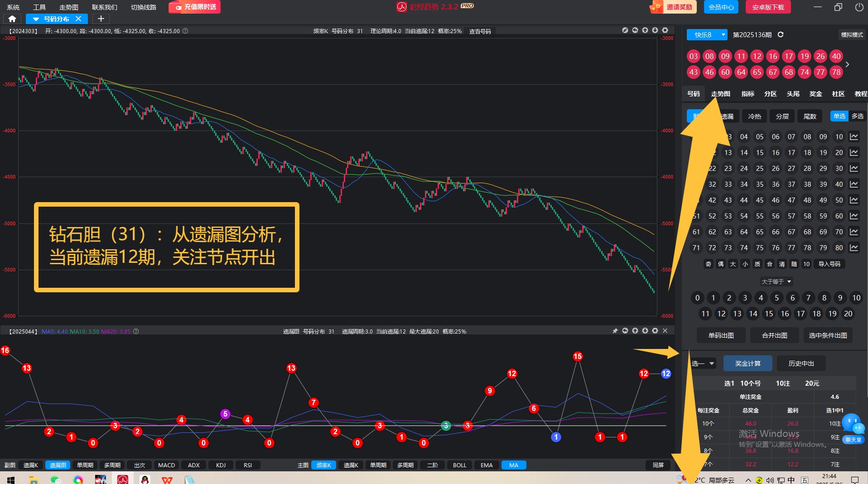Open trend chart icon for row 71-80

pos(854,247)
